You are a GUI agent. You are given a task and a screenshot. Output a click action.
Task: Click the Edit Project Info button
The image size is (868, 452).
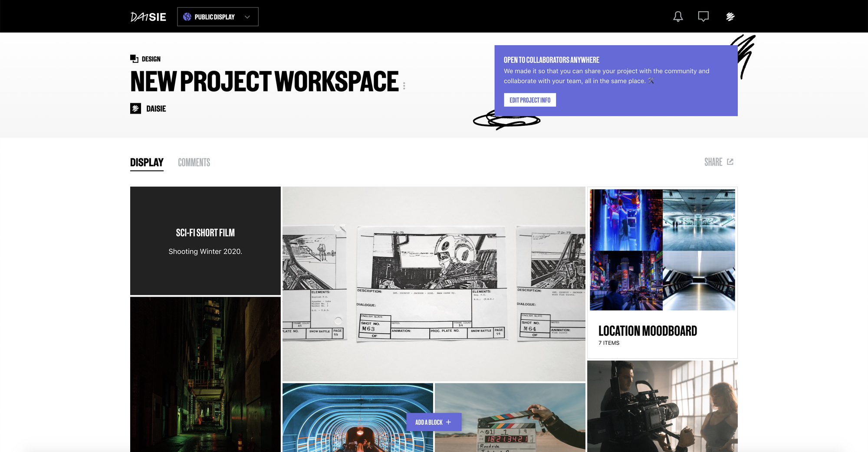pos(529,100)
